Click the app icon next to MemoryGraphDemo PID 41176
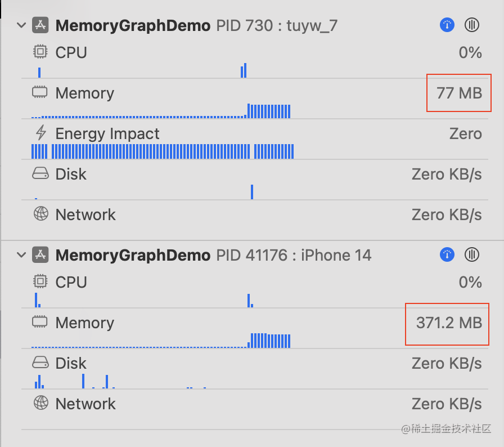The image size is (504, 447). pos(40,254)
